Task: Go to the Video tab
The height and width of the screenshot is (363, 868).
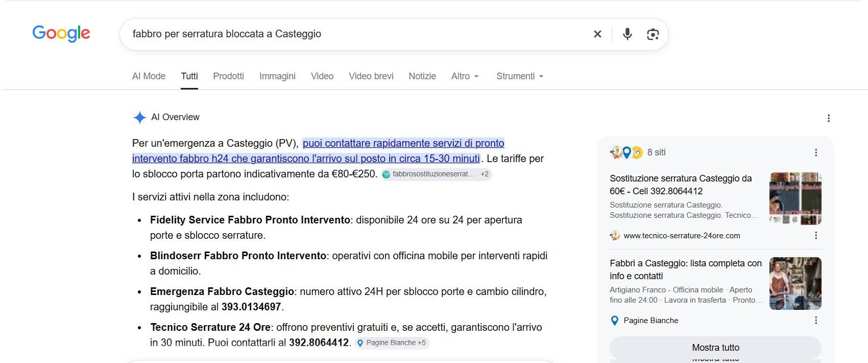Action: [322, 76]
